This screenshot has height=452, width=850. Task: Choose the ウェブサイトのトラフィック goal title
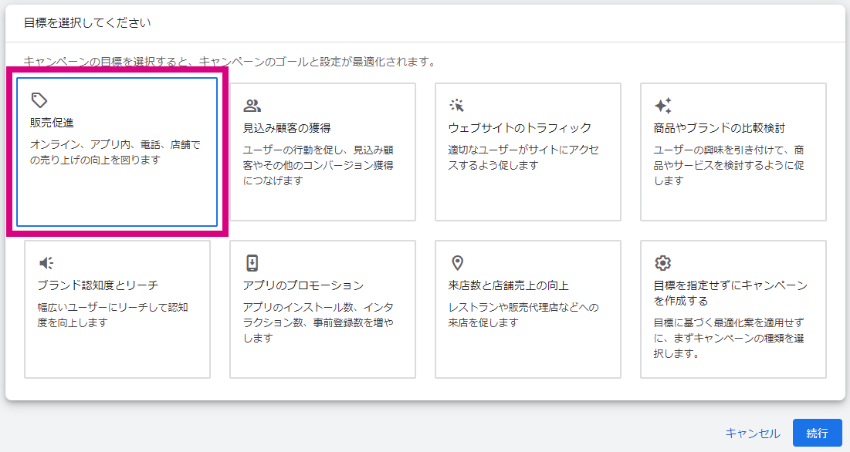click(519, 128)
